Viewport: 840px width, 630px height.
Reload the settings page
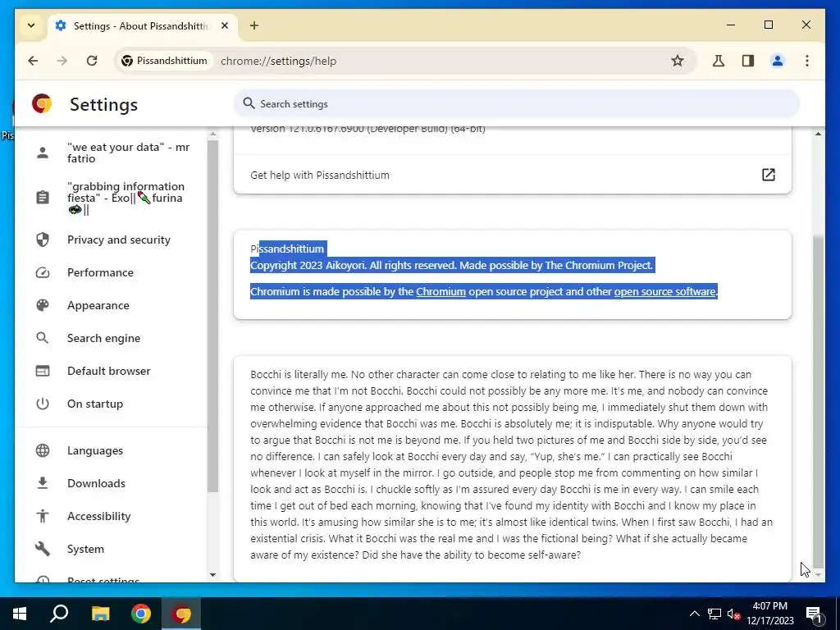pyautogui.click(x=92, y=61)
